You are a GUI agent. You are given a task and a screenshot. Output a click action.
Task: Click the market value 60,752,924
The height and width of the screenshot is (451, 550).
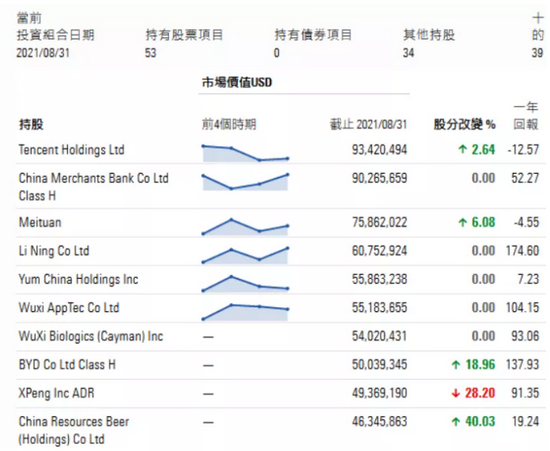tap(380, 251)
